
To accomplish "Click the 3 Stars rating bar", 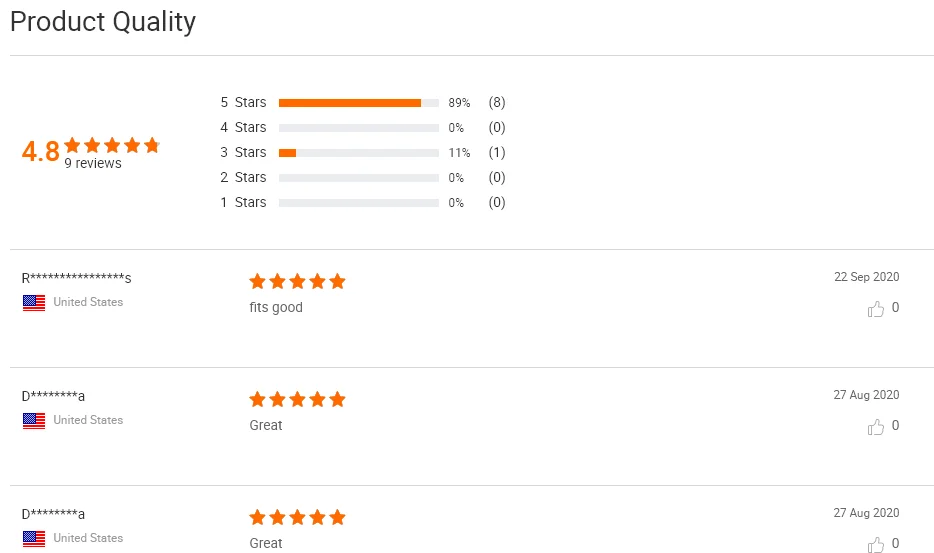I will (358, 153).
